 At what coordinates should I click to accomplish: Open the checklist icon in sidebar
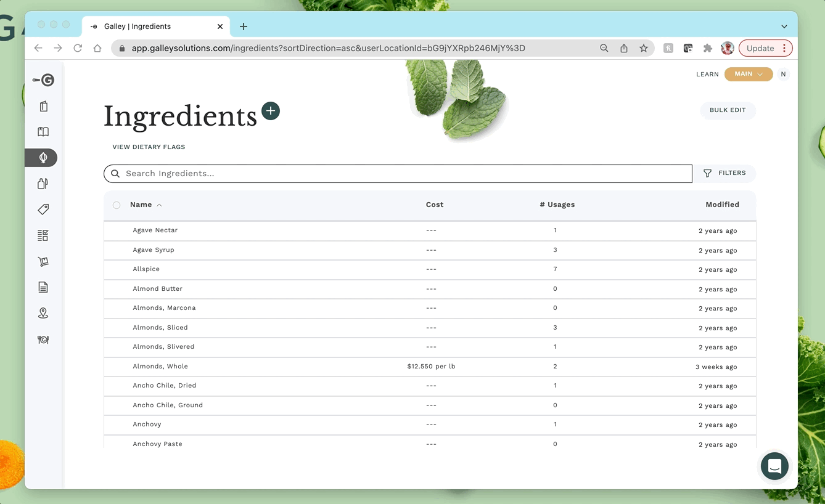coord(43,235)
